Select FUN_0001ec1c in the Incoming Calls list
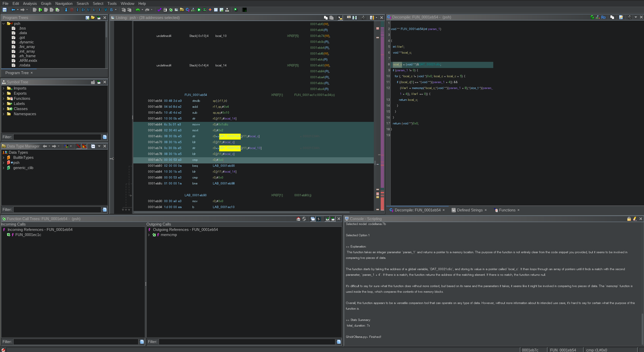The image size is (644, 352). (28, 235)
